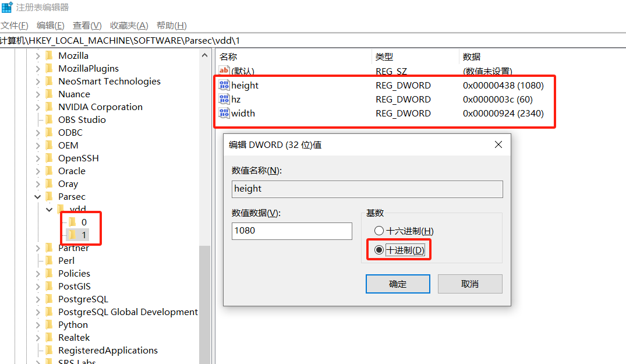Click the Mozilla folder icon

[x=49, y=55]
